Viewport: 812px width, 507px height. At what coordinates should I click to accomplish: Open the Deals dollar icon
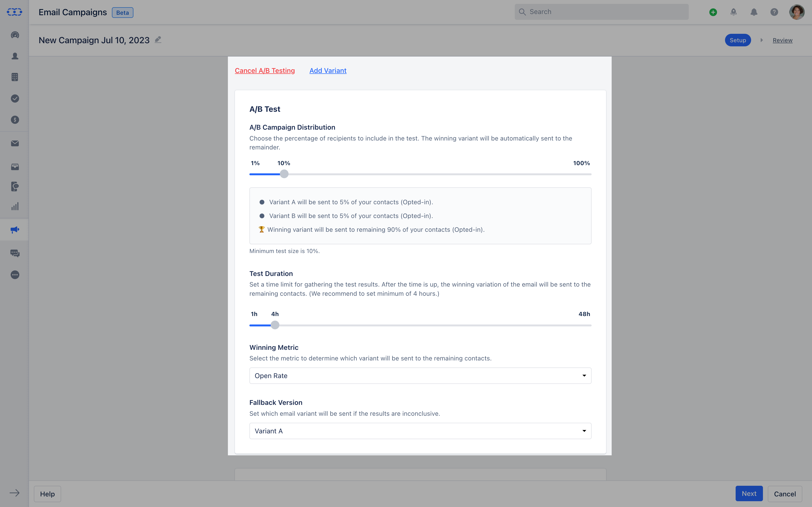(x=14, y=119)
